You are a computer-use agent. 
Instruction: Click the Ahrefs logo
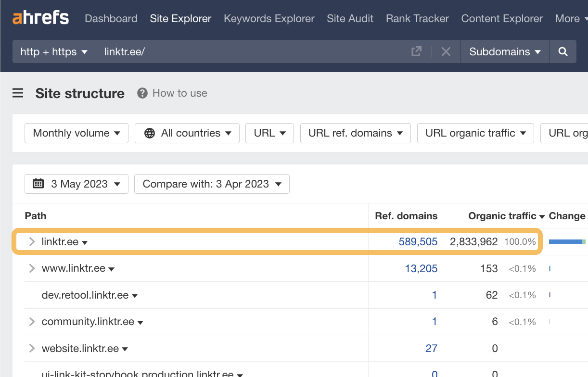[x=40, y=17]
